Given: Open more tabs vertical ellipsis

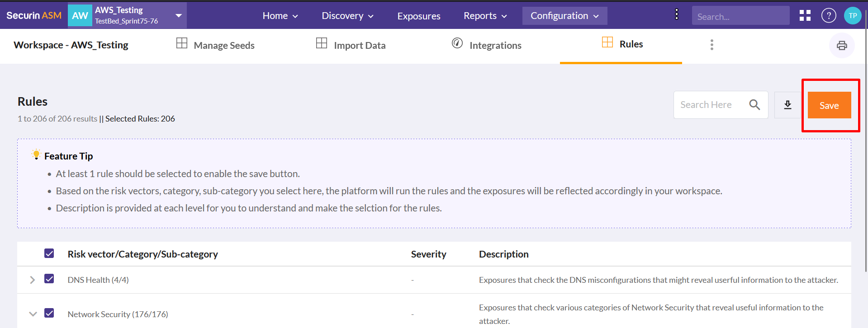Looking at the screenshot, I should tap(712, 45).
